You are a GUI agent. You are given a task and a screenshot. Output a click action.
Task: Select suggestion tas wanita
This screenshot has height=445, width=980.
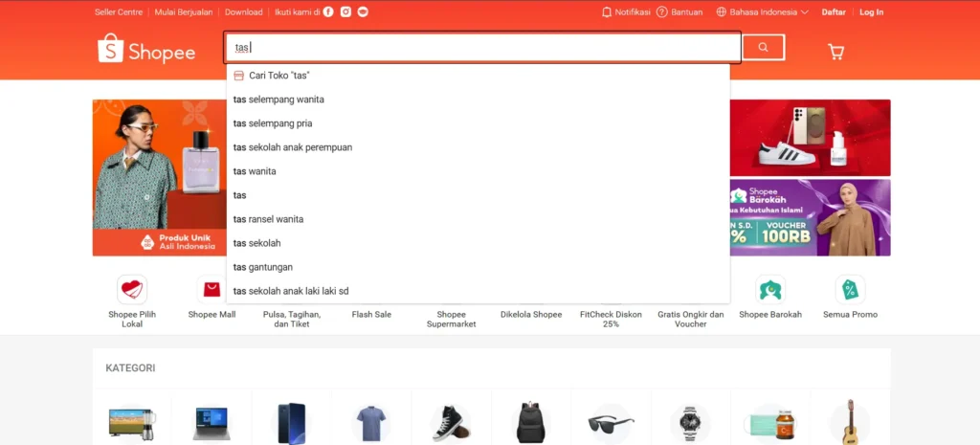479,171
